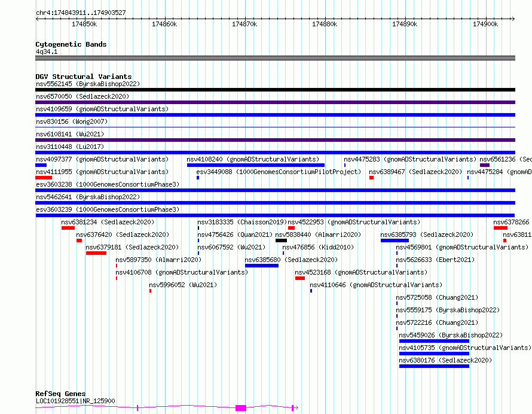Select the nsv6108141 (Wu2021) variant label

click(70, 134)
